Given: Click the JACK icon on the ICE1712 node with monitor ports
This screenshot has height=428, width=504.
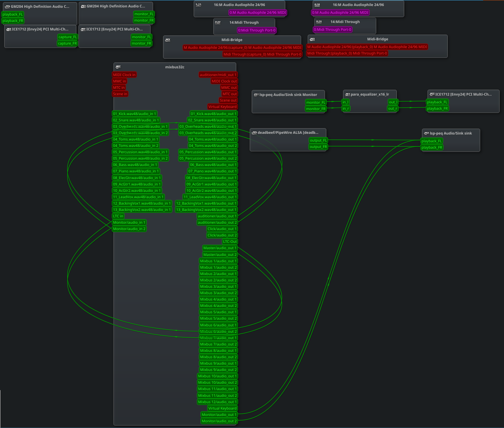Looking at the screenshot, I should tap(83, 29).
